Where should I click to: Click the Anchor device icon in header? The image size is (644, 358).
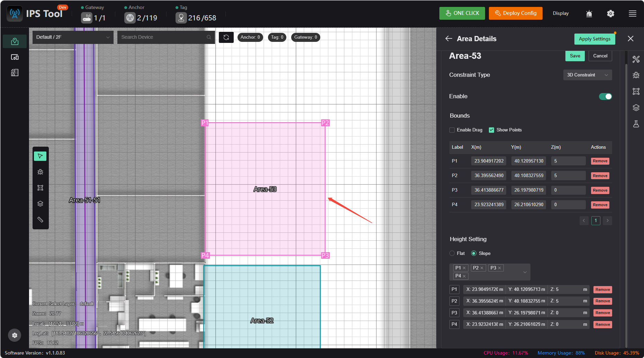(x=130, y=18)
